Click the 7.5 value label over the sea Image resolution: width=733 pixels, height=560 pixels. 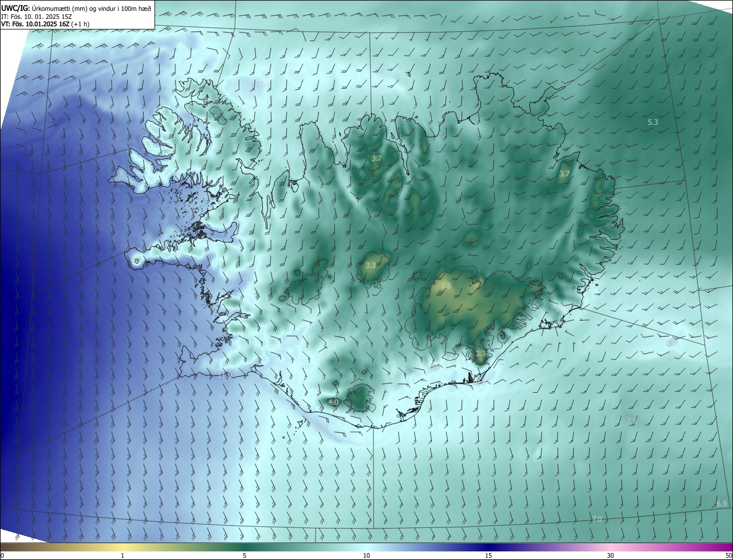(632, 421)
